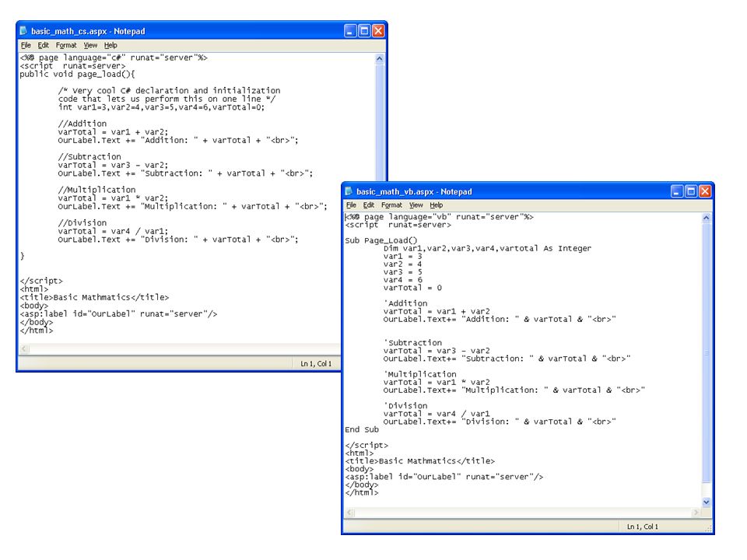Open View menu in basic_math_cs.aspx Notepad
The width and height of the screenshot is (747, 560).
click(x=90, y=45)
